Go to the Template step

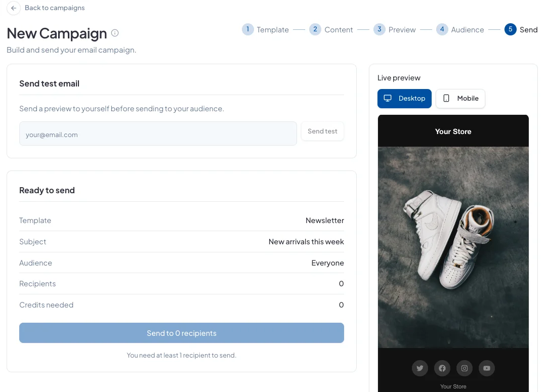273,30
